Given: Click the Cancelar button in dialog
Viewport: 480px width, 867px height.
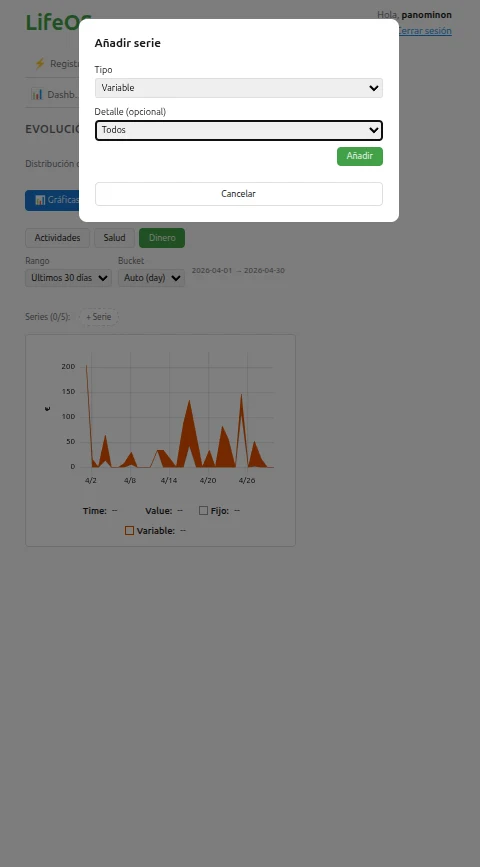Looking at the screenshot, I should (239, 194).
